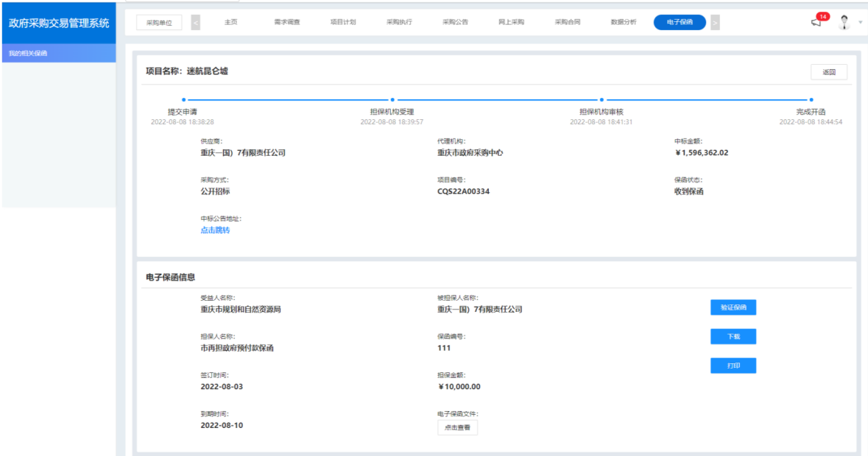This screenshot has width=868, height=456.
Task: Click the 验证保函 button
Action: [x=733, y=307]
